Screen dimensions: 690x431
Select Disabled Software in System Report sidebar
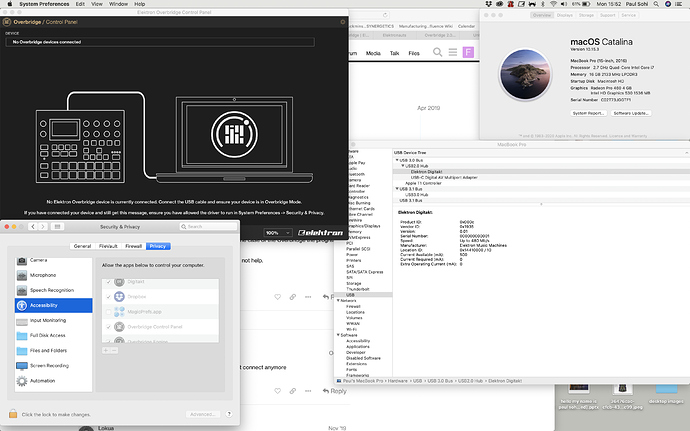click(363, 358)
